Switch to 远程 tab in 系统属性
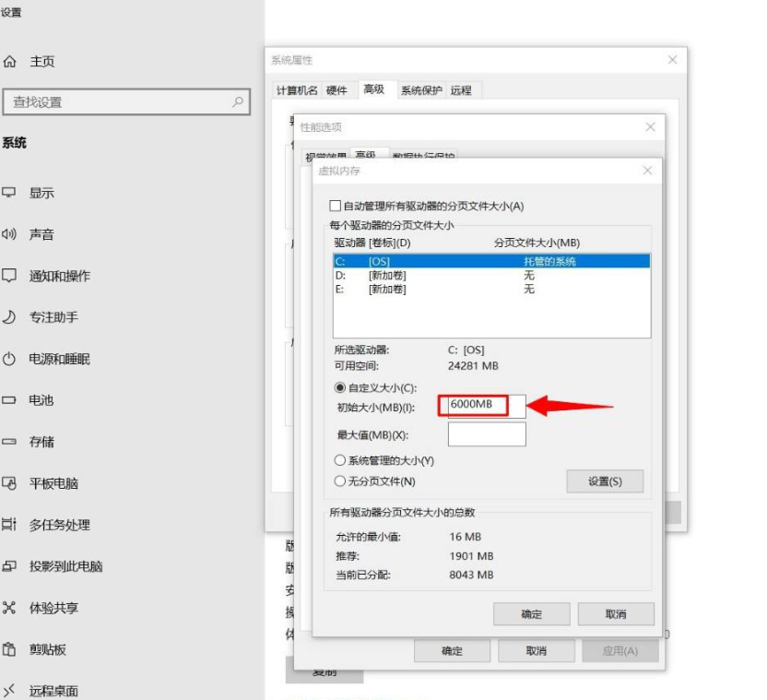The height and width of the screenshot is (700, 767). coord(461,90)
